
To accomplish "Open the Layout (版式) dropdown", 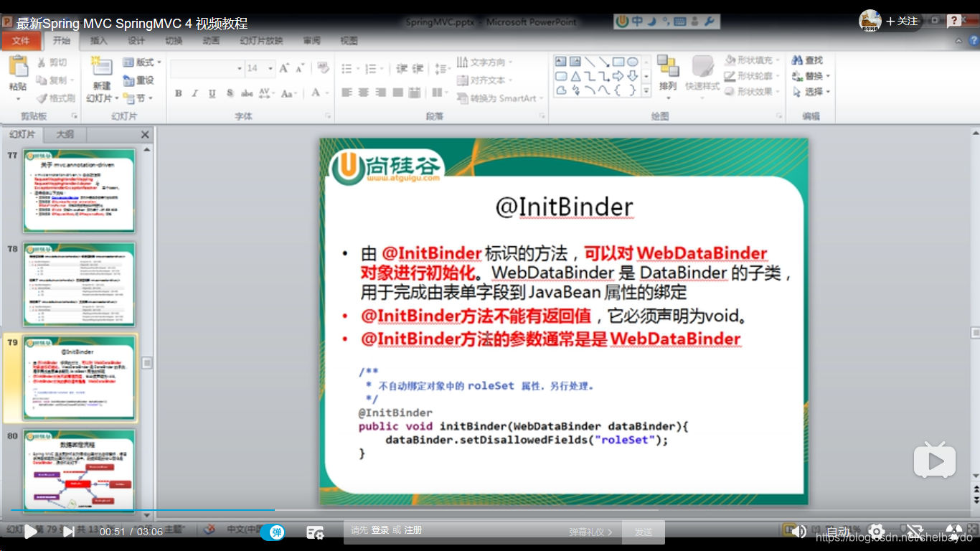I will point(142,62).
